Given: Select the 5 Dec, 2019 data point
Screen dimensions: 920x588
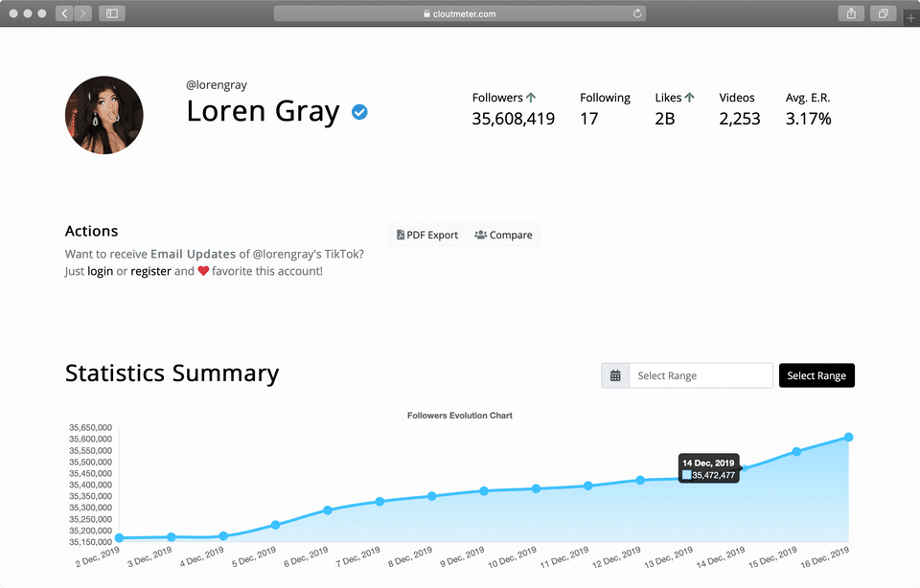Looking at the screenshot, I should point(275,525).
